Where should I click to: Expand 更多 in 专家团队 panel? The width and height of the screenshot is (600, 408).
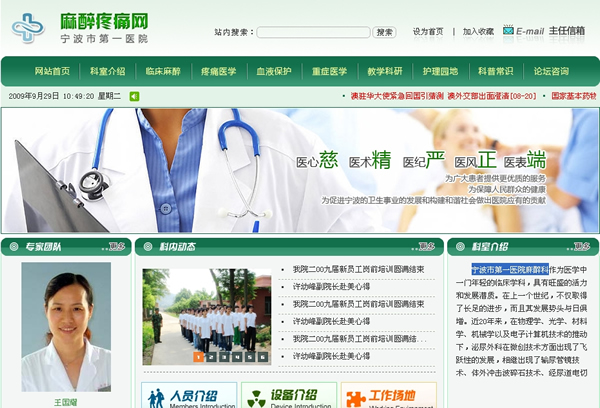tap(117, 246)
